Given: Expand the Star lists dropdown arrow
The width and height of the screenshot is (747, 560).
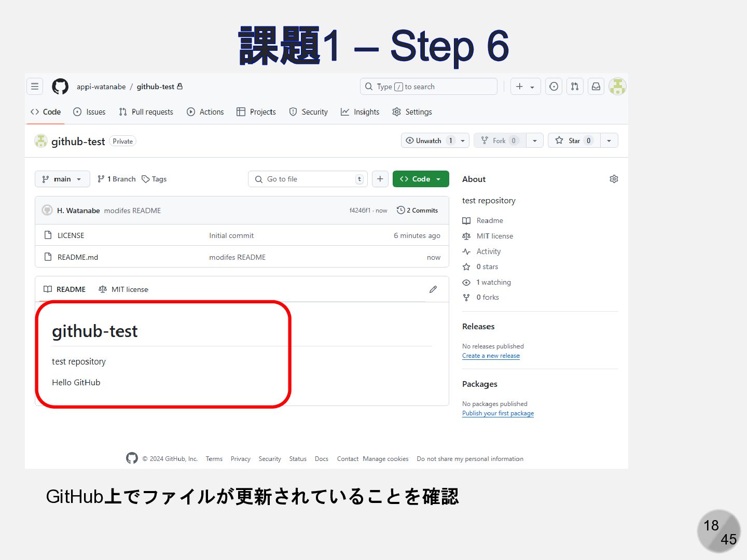Looking at the screenshot, I should coord(610,141).
